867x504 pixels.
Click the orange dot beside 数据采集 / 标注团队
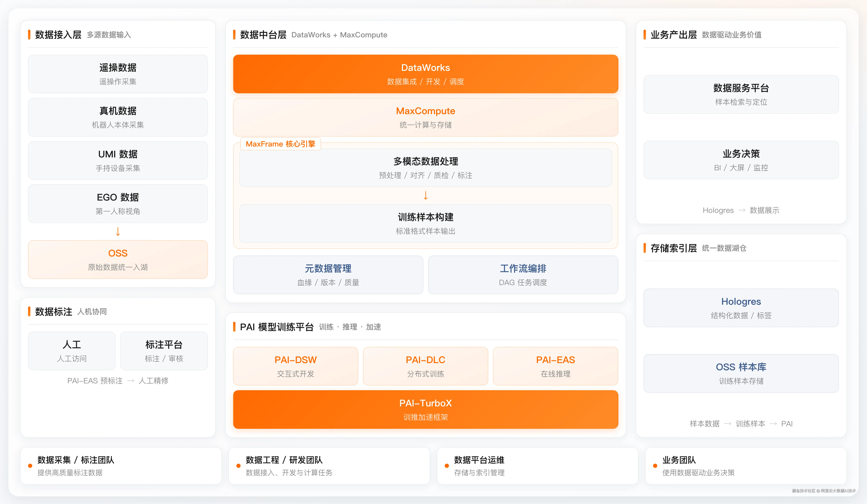[30, 466]
